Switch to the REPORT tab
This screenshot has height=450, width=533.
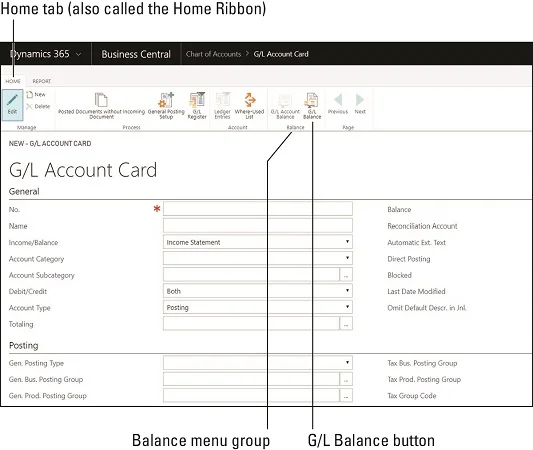coord(41,81)
